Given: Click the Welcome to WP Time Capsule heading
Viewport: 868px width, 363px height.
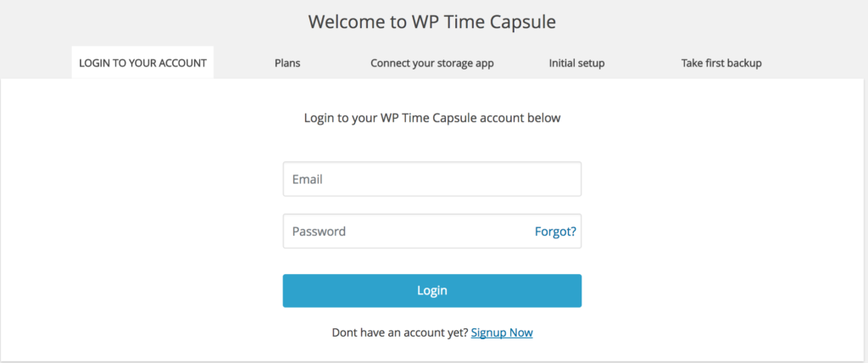Looking at the screenshot, I should [x=432, y=21].
